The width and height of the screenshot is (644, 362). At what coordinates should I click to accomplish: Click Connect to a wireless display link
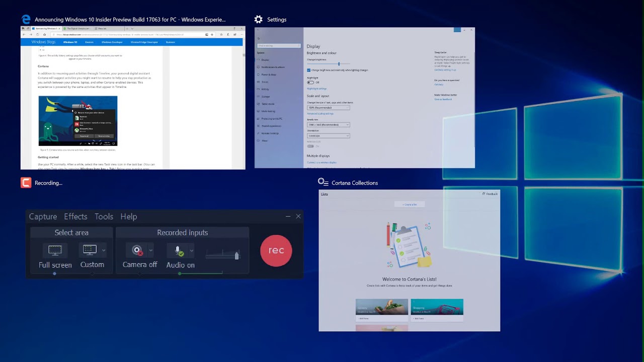tap(321, 162)
